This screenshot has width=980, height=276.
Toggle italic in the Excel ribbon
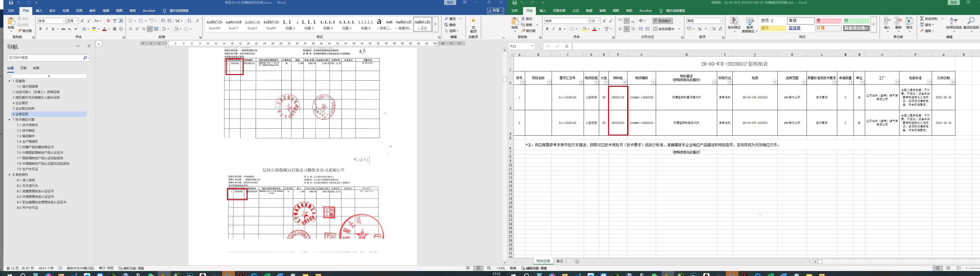tap(553, 29)
